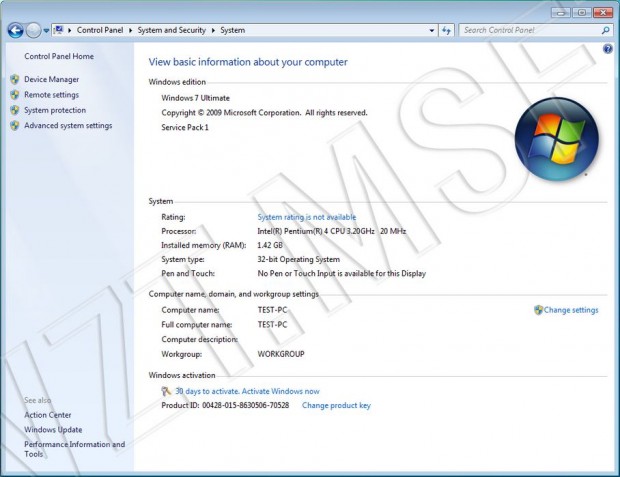Open Action Center under See also
This screenshot has height=477, width=620.
(x=48, y=415)
